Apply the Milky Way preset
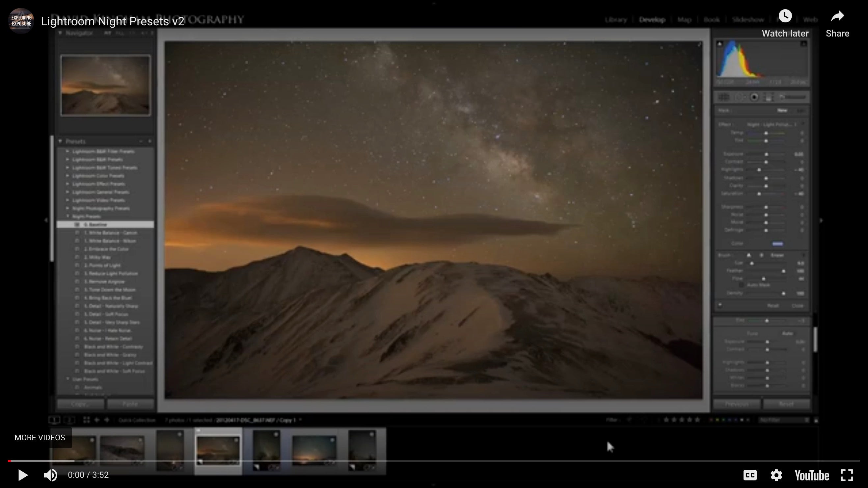Image resolution: width=868 pixels, height=488 pixels. coord(97,257)
